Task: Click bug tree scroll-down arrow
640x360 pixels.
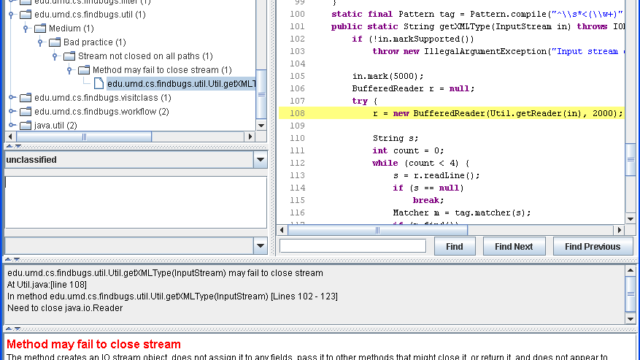Action: [261, 126]
